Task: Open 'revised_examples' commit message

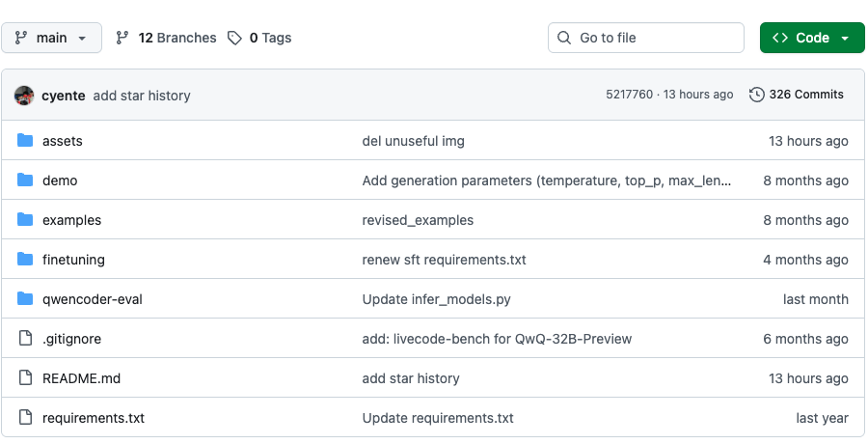Action: 418,220
